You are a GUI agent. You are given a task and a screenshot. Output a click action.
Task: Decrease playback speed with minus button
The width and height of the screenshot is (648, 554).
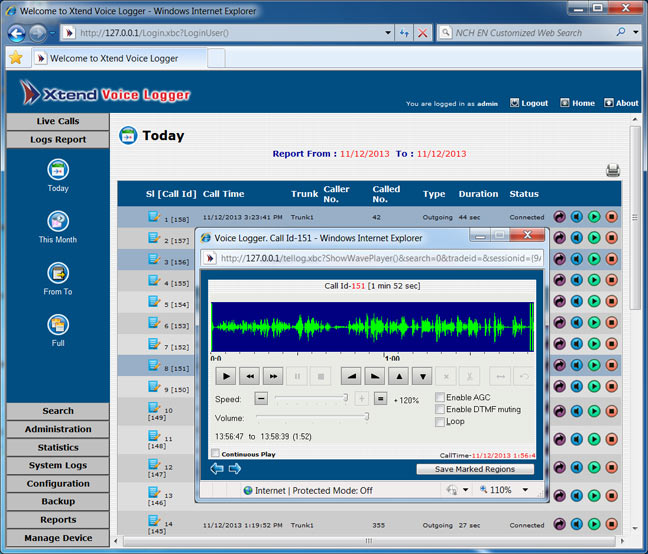pyautogui.click(x=261, y=399)
